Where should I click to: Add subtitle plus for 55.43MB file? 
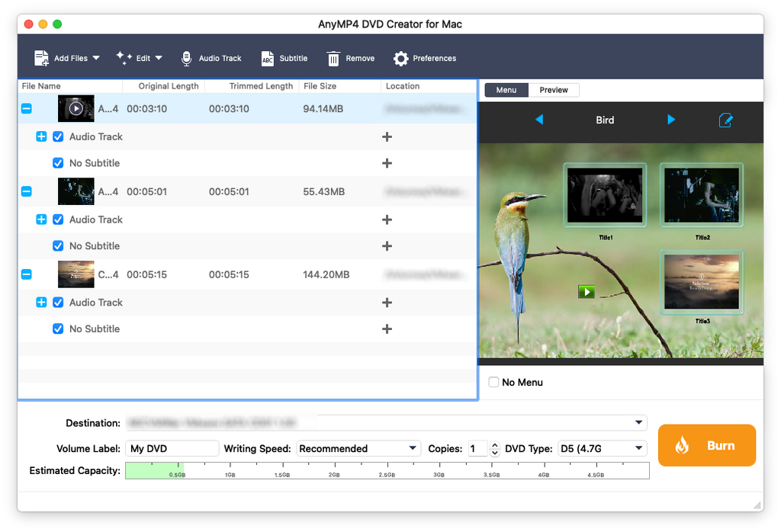coord(387,246)
